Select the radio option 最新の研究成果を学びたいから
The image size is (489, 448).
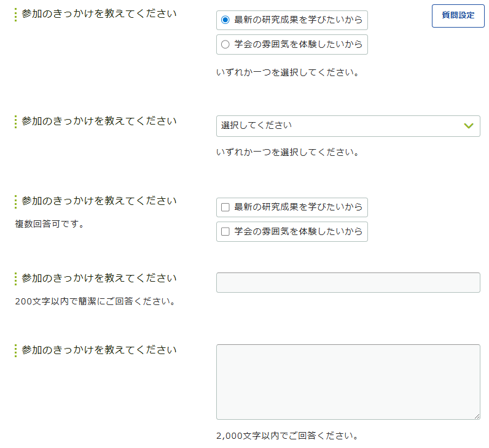tap(225, 20)
